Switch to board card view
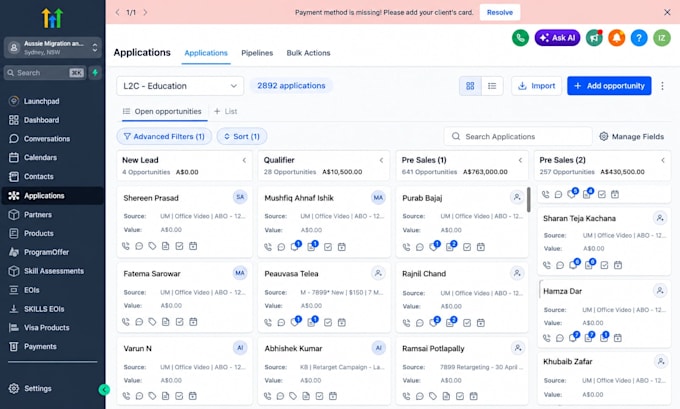The image size is (680, 409). coord(470,86)
